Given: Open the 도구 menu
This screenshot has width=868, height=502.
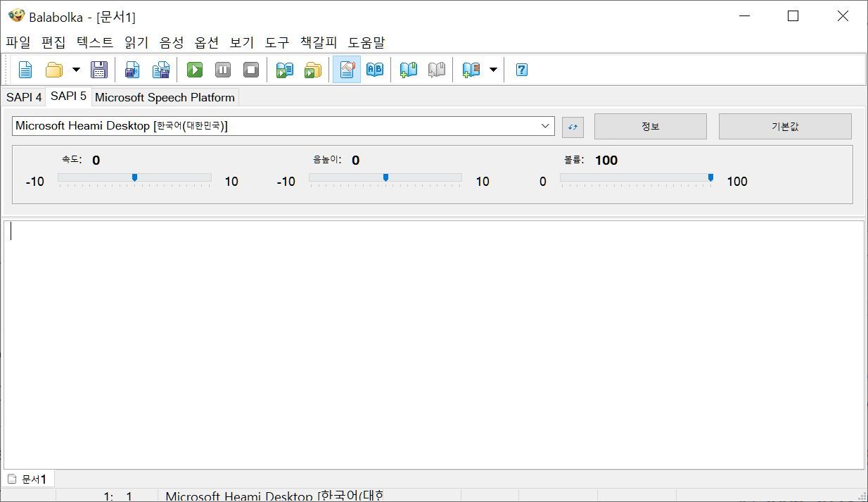Looking at the screenshot, I should coord(277,42).
